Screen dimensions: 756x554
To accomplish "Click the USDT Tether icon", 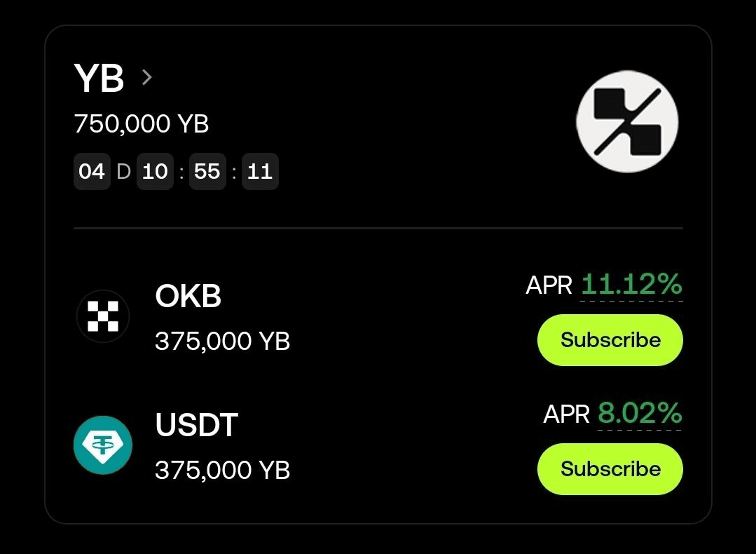I will tap(103, 445).
